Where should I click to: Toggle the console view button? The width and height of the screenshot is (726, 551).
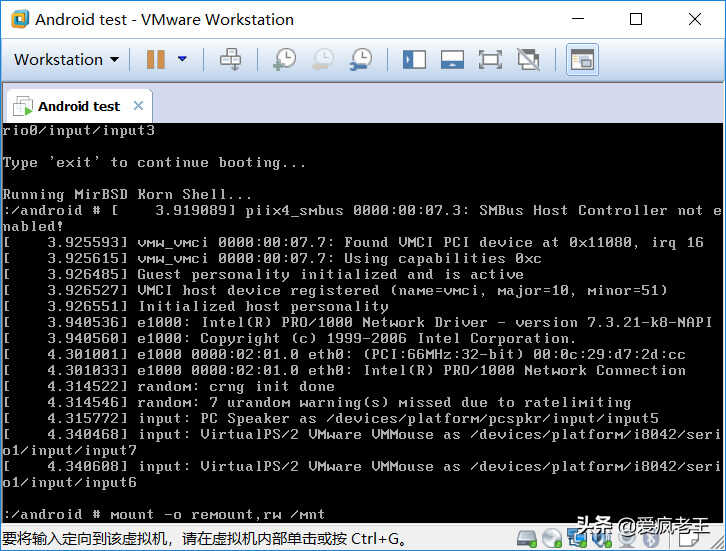coord(582,60)
